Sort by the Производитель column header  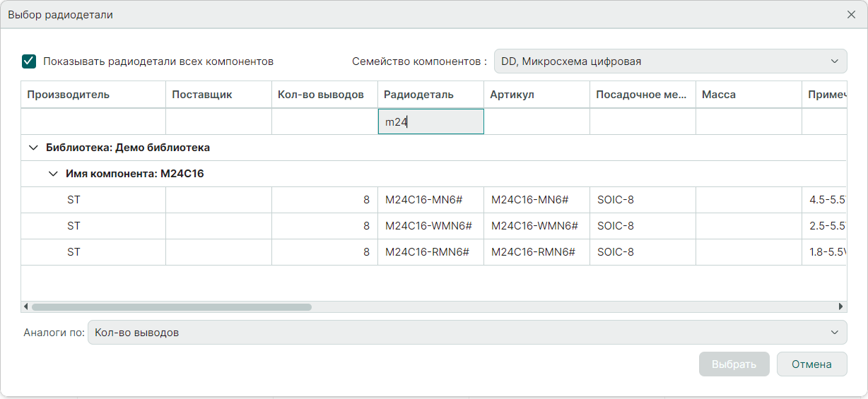(x=93, y=95)
